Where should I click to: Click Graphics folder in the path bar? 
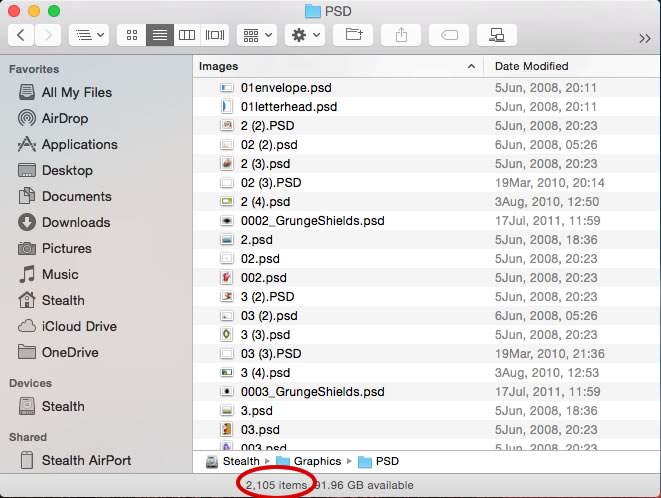[x=309, y=461]
